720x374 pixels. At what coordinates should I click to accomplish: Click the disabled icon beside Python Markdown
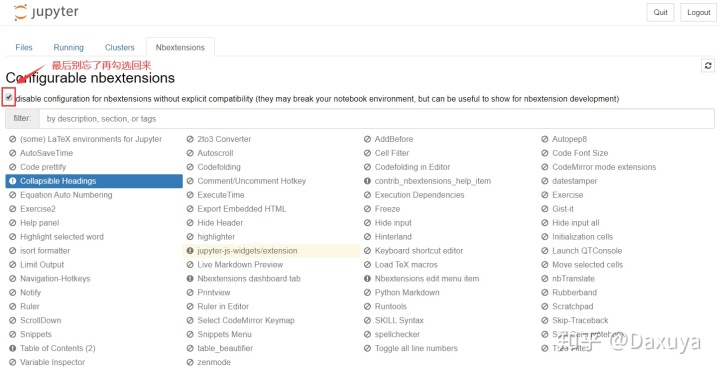click(367, 292)
